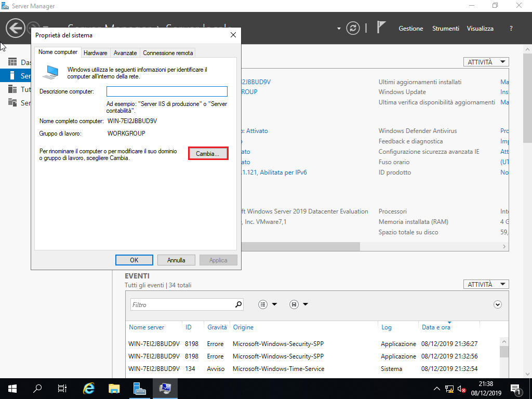Click the network tray icon
This screenshot has width=532, height=399.
(449, 389)
